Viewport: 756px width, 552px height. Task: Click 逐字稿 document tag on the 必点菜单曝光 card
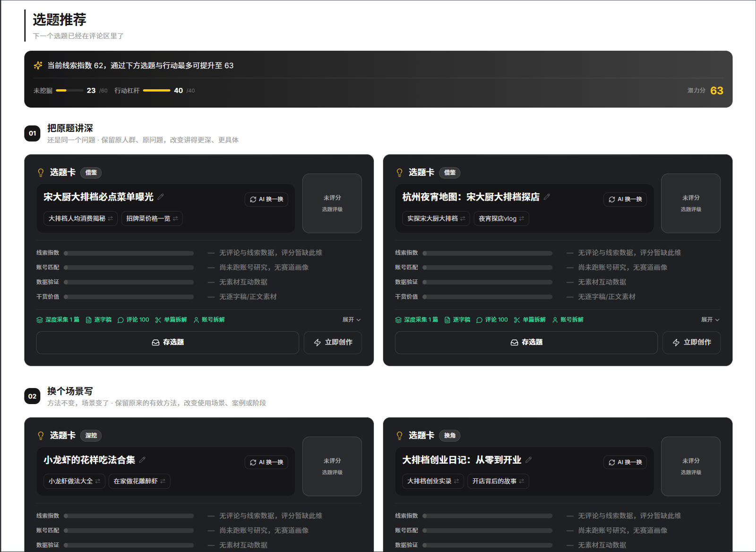99,320
